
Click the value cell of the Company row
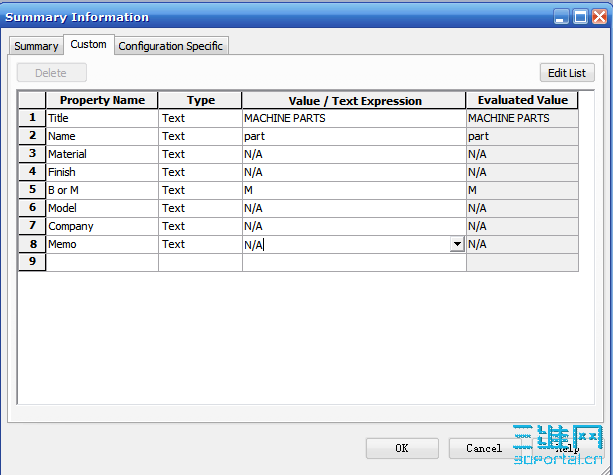click(354, 226)
